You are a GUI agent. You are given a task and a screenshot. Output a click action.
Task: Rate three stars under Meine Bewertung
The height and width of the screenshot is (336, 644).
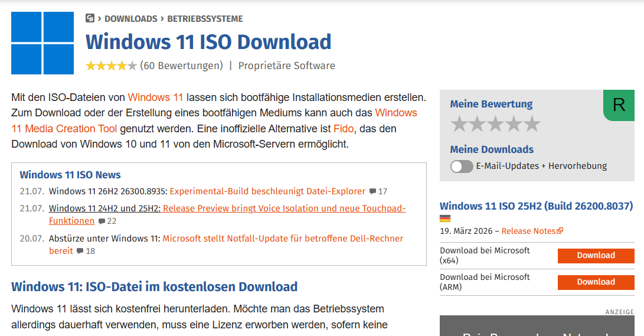(495, 123)
